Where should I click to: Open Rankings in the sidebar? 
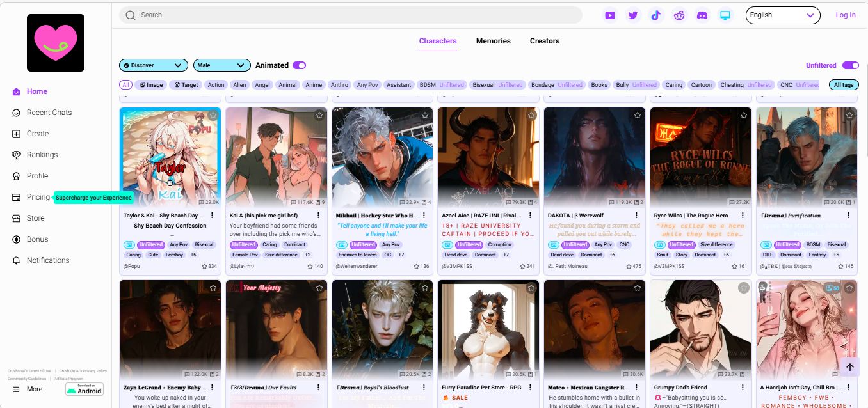pos(42,155)
